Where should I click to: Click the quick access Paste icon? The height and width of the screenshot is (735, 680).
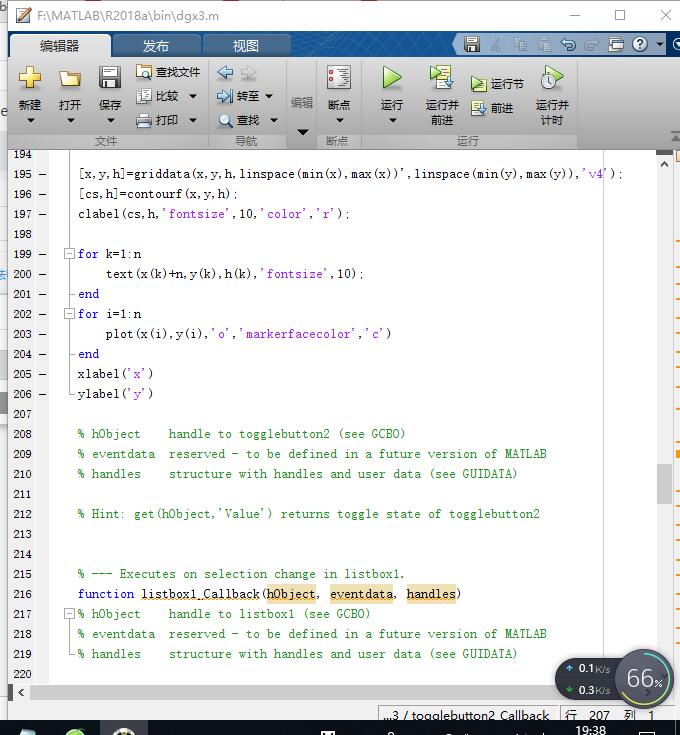[544, 45]
